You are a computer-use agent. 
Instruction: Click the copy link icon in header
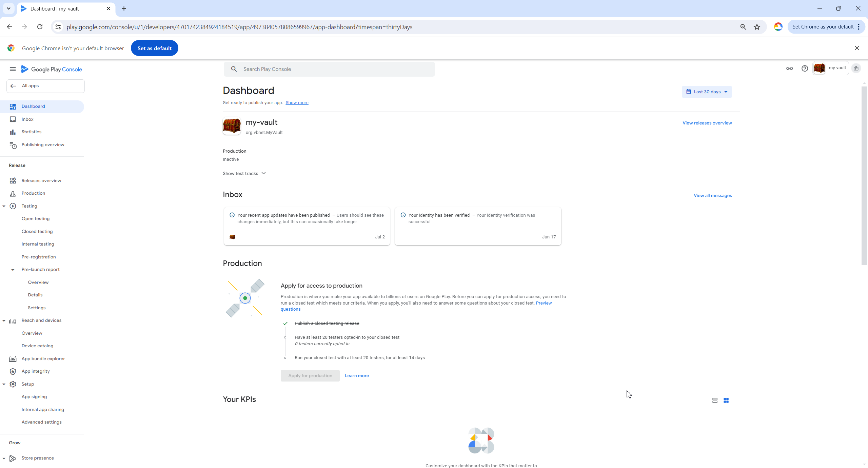point(789,69)
